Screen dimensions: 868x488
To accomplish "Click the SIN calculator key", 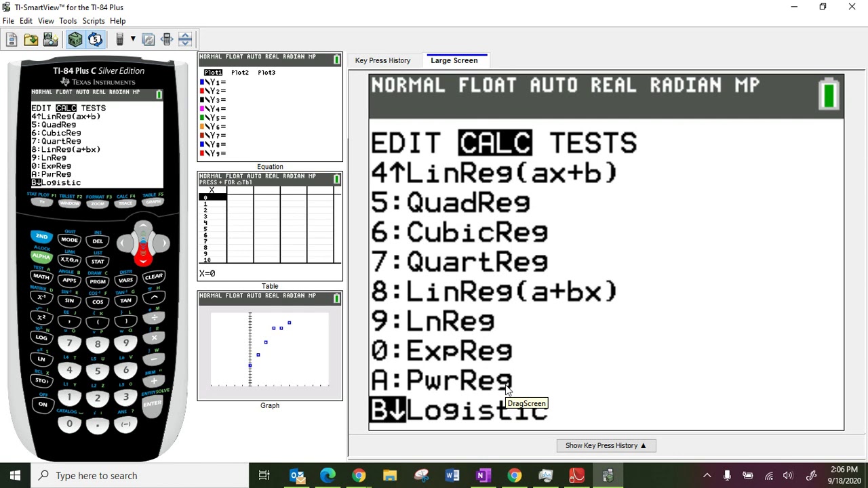I will coord(69,300).
